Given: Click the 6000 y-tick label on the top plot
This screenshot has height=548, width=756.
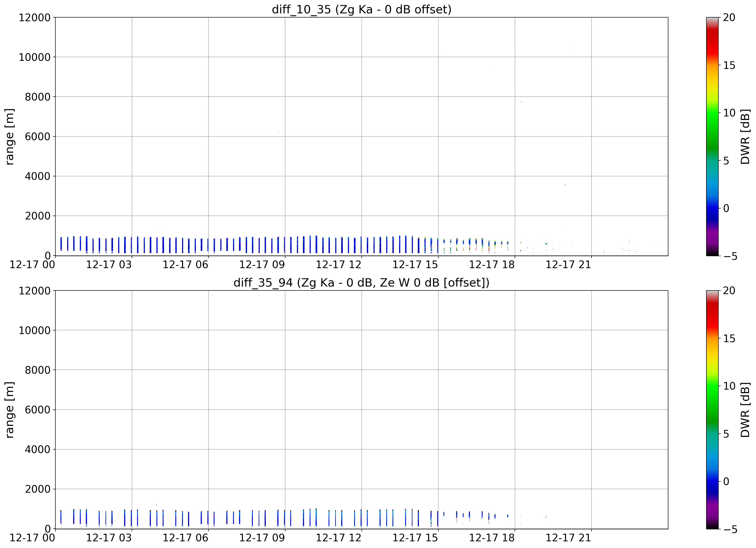Looking at the screenshot, I should pyautogui.click(x=38, y=136).
